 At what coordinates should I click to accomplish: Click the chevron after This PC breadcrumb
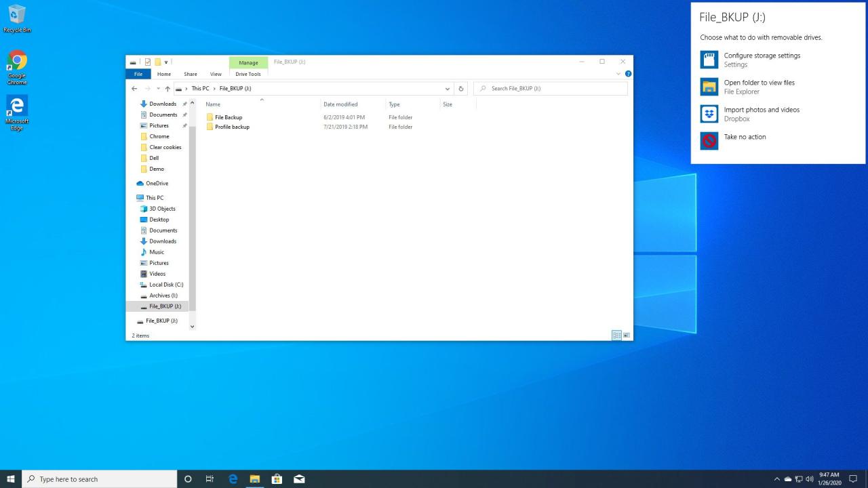(214, 89)
